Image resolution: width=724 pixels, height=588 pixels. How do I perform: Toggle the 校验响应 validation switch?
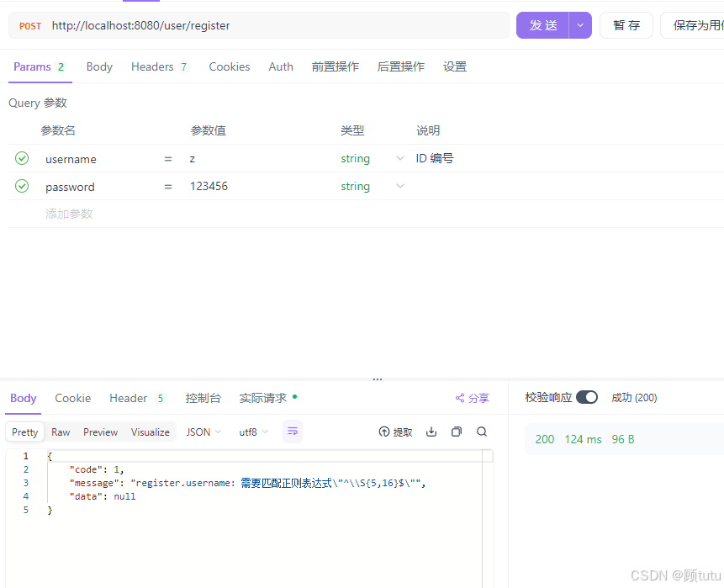pos(586,396)
